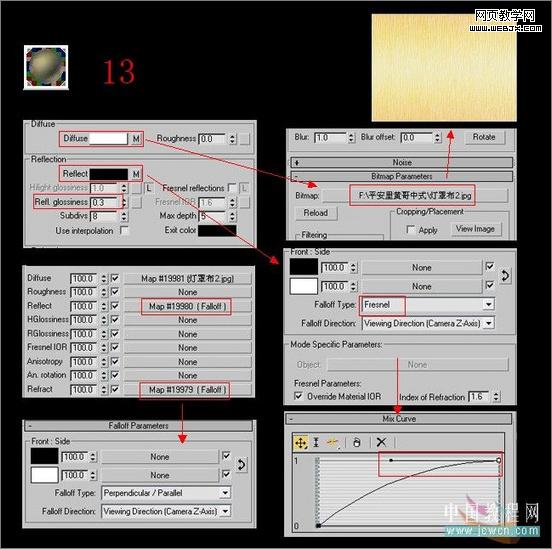Select the Move tool in Mix Curve toolbar
This screenshot has width=552, height=549.
301,442
